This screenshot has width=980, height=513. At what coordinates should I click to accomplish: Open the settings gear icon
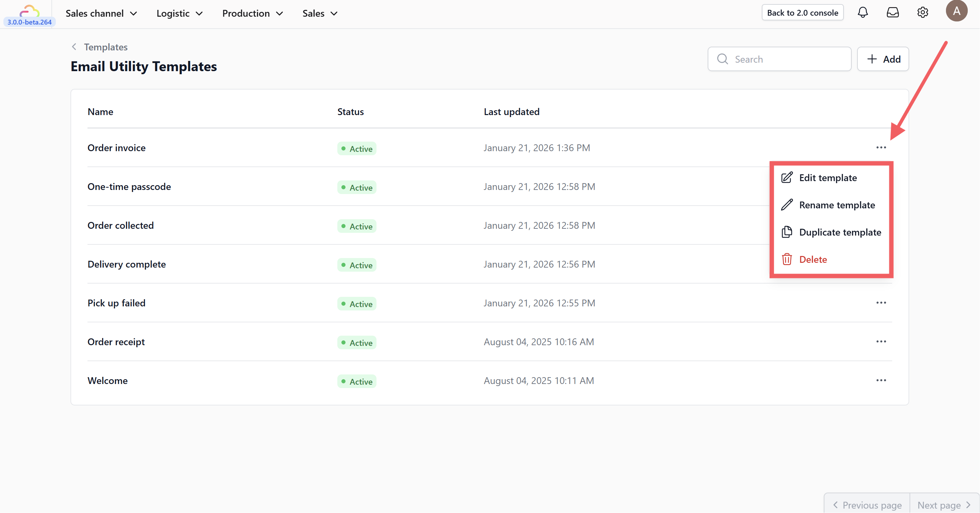point(922,13)
